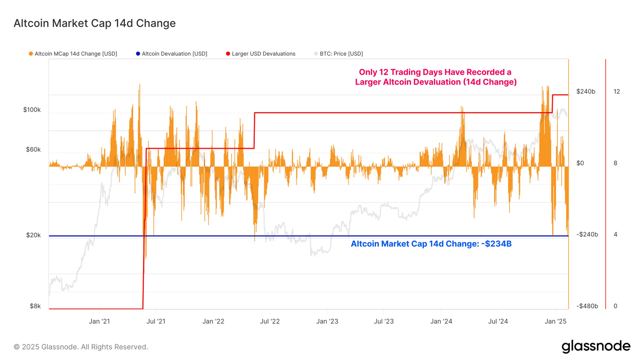Click the Jan '23 x-axis label
This screenshot has width=644, height=363.
point(327,321)
